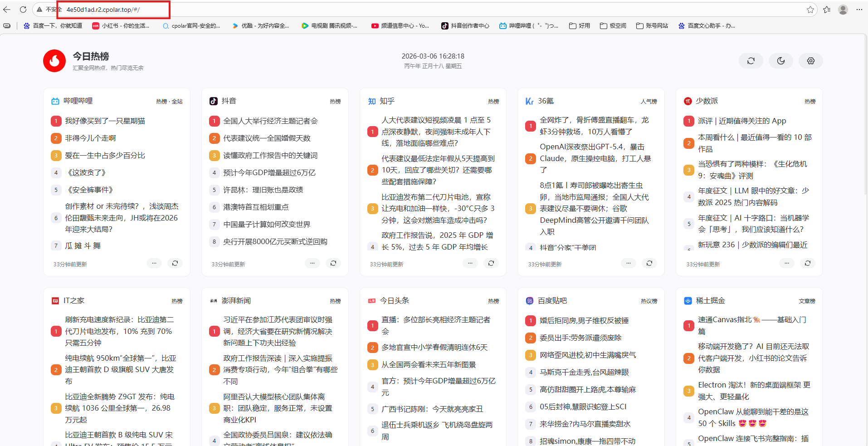Open the more options menu on 哔哩哔哩 card
This screenshot has height=446, width=868.
click(154, 263)
